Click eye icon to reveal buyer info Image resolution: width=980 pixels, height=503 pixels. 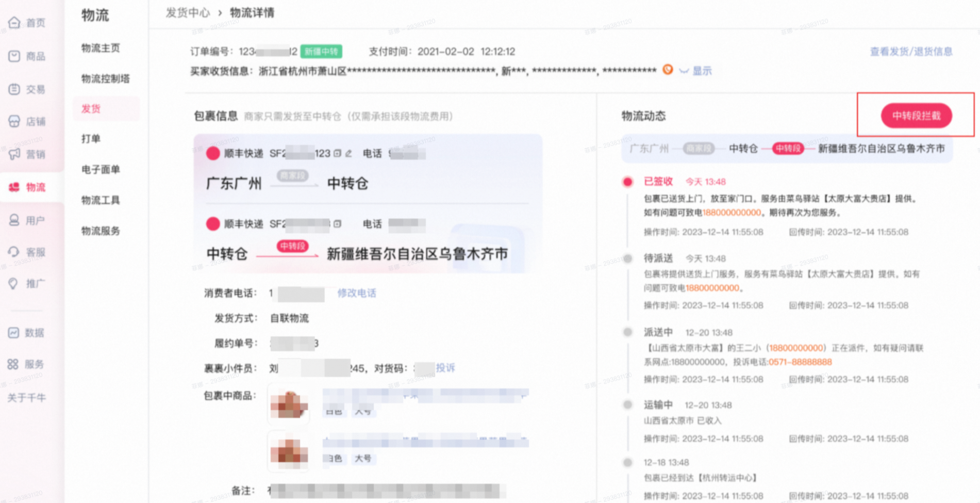[684, 71]
